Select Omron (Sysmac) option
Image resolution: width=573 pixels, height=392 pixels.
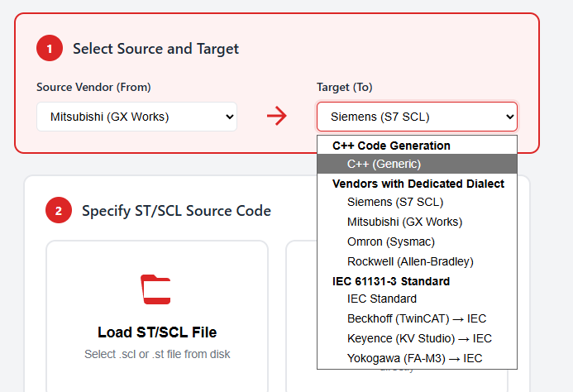coord(390,241)
